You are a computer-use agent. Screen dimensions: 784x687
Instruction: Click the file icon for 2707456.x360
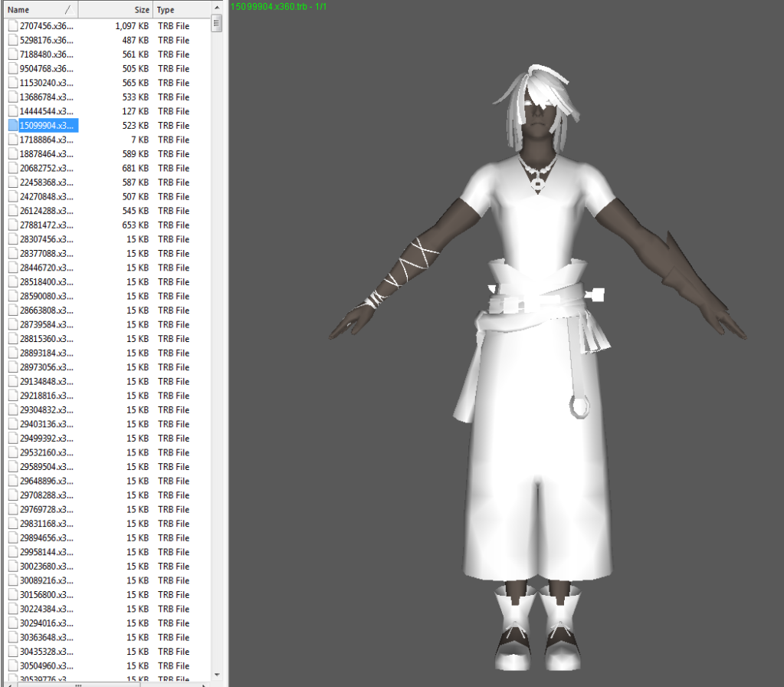12,26
